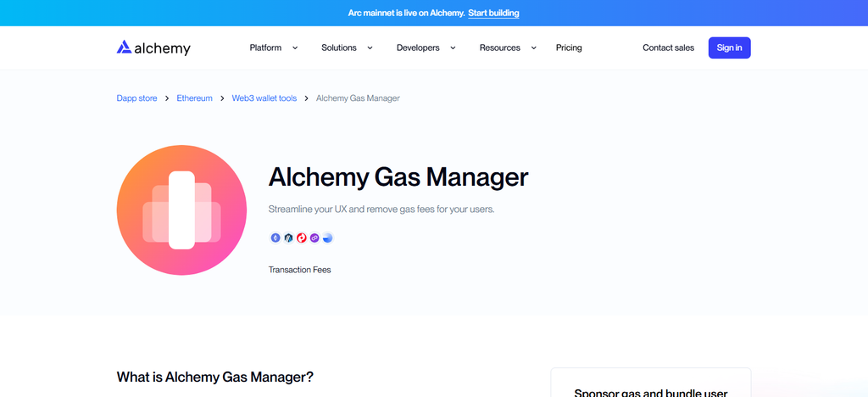Expand the chevron next to Resources
The height and width of the screenshot is (397, 868).
point(534,48)
